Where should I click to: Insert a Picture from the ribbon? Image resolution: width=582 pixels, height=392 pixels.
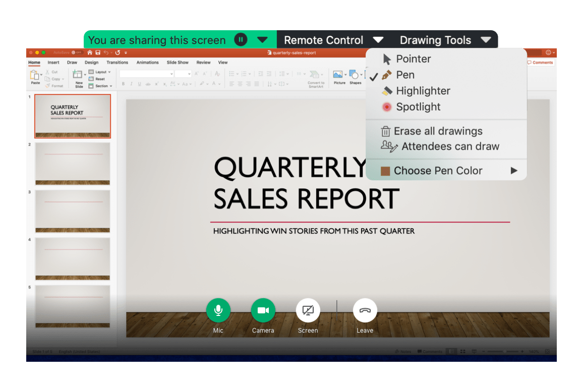pos(339,77)
